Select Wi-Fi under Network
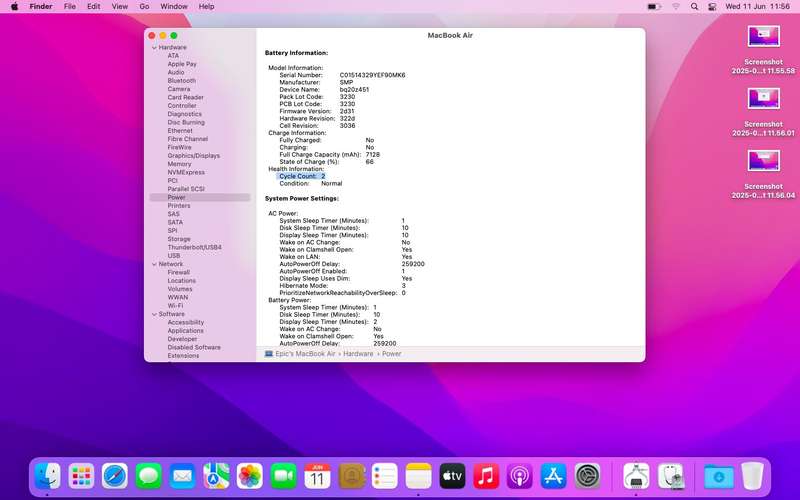Viewport: 800px width, 500px height. pos(175,306)
